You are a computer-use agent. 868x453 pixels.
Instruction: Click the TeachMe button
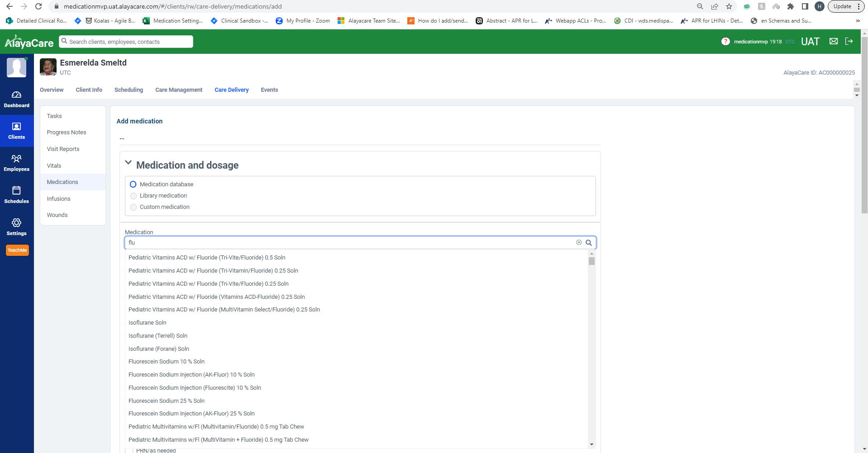click(17, 250)
